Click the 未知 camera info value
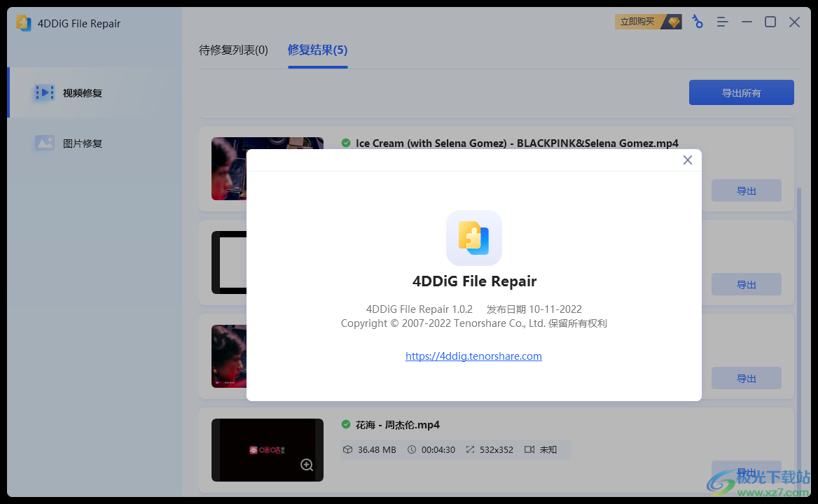This screenshot has height=504, width=818. click(x=548, y=450)
